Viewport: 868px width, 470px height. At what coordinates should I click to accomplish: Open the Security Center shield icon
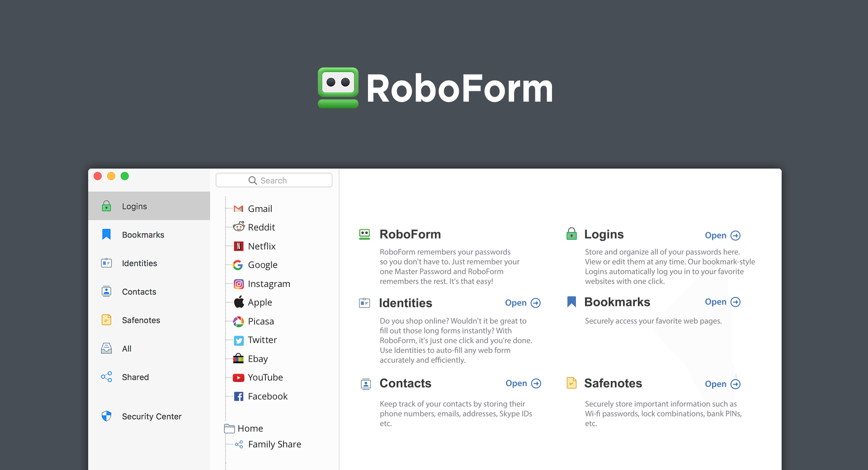pyautogui.click(x=106, y=416)
